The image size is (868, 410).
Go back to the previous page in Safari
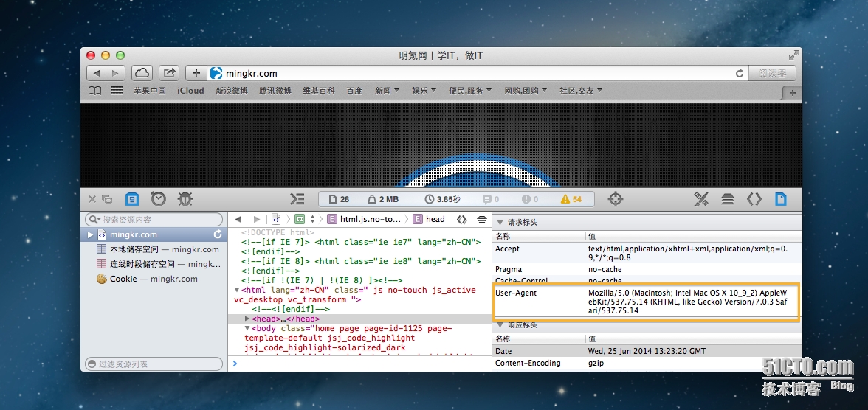coord(97,73)
